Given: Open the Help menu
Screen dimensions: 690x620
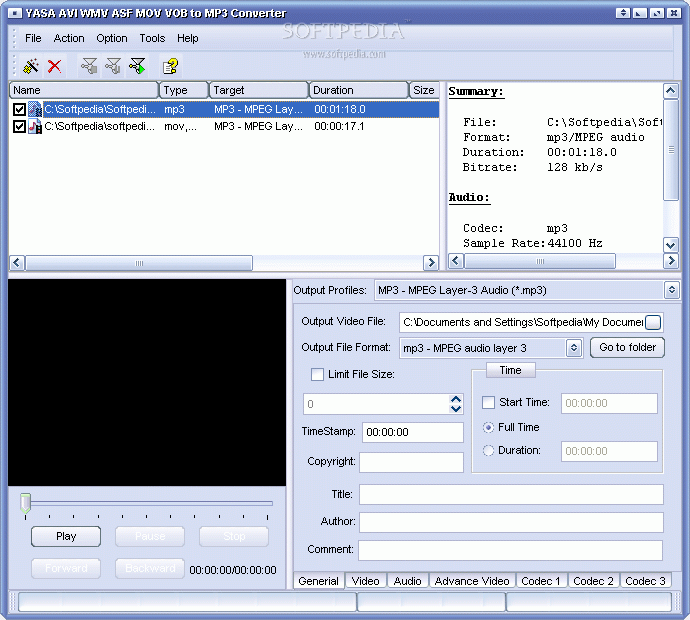Looking at the screenshot, I should coord(187,39).
